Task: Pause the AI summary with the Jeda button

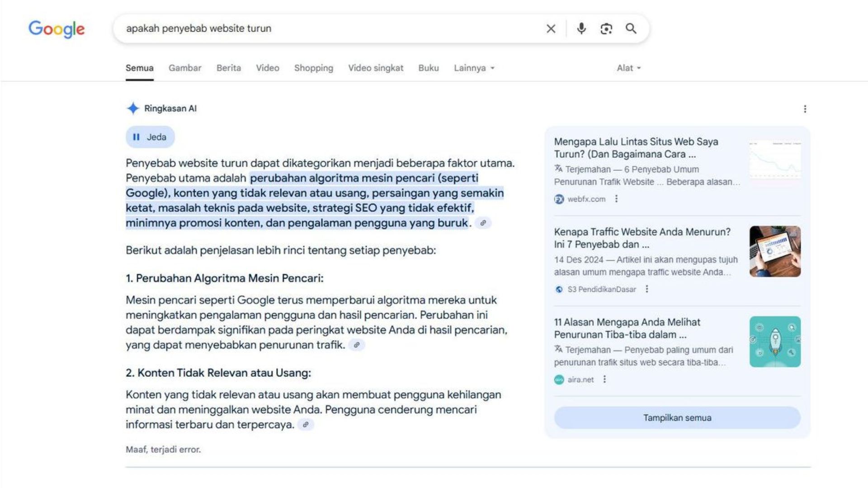Action: 150,136
